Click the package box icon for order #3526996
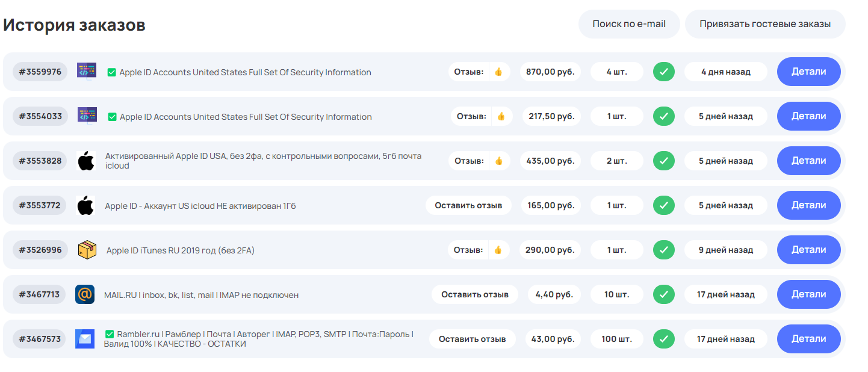The width and height of the screenshot is (868, 372). (87, 250)
